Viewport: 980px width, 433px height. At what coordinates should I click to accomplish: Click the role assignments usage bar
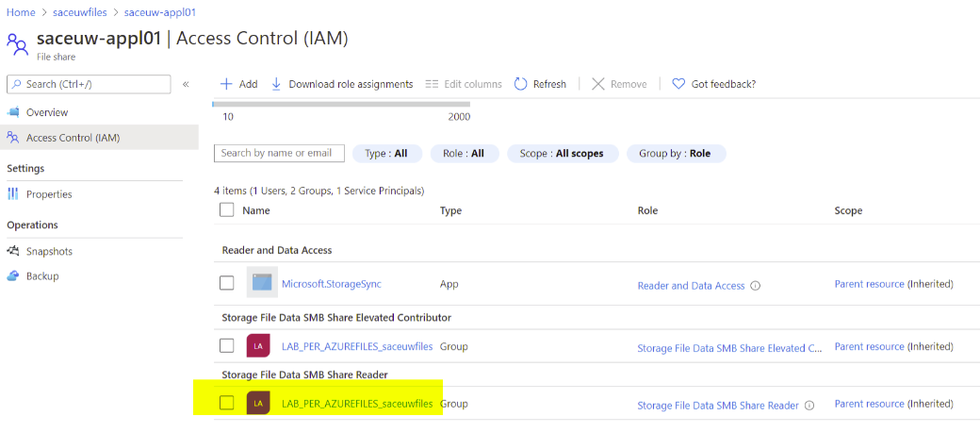pyautogui.click(x=341, y=105)
